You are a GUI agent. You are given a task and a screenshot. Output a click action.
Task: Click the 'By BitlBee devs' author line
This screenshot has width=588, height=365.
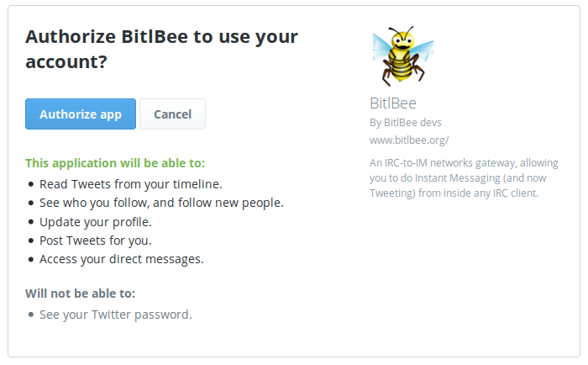[x=406, y=122]
